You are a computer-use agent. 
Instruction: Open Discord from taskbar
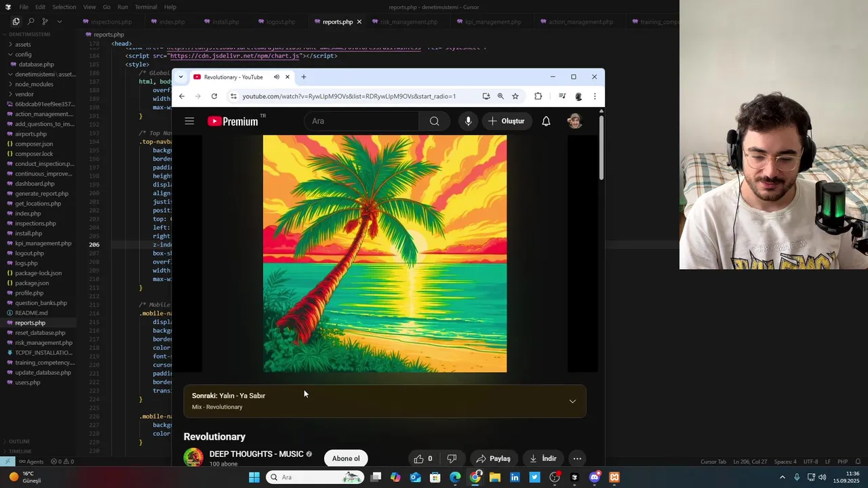tap(595, 477)
